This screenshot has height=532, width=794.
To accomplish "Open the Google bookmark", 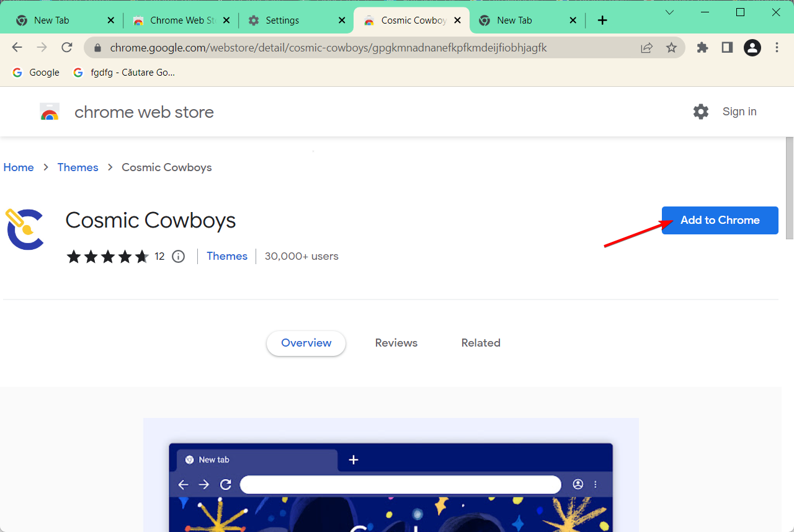I will pyautogui.click(x=36, y=73).
